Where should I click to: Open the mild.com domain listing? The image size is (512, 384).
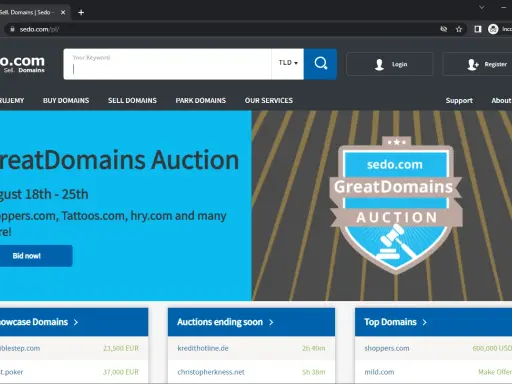pyautogui.click(x=379, y=372)
